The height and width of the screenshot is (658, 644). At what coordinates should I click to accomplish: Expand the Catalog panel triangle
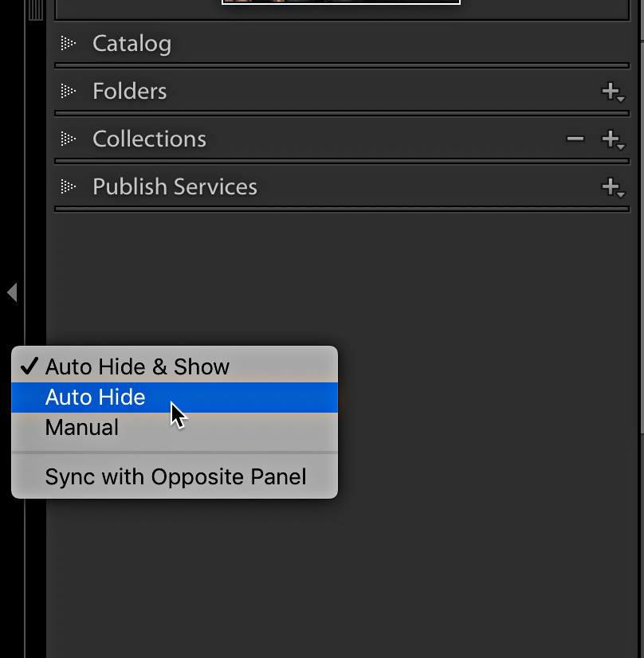[68, 43]
